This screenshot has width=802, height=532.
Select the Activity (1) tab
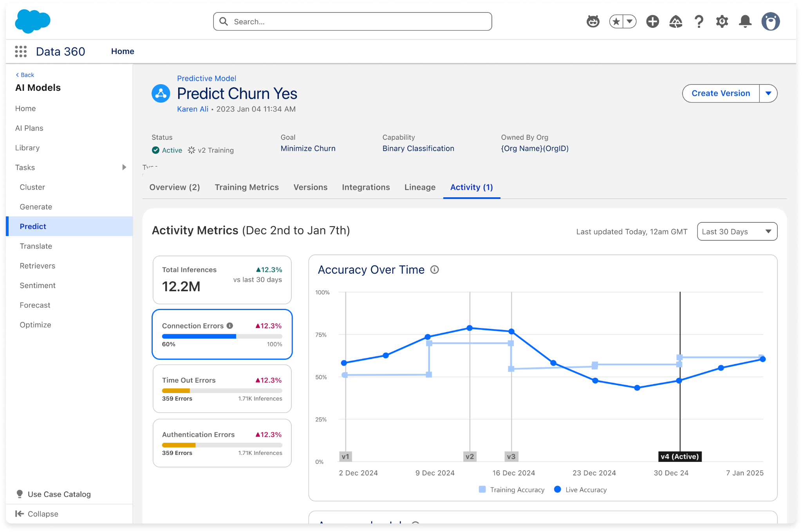tap(471, 187)
